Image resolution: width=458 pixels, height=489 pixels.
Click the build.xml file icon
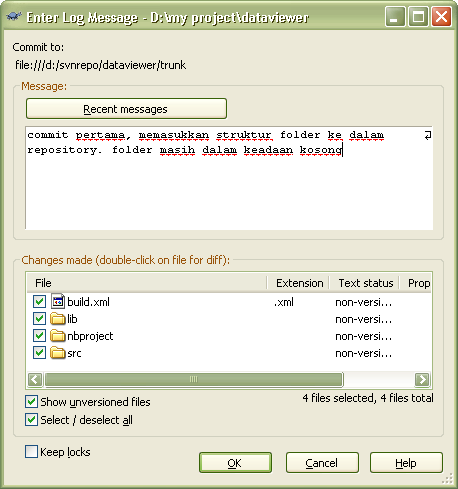click(58, 301)
